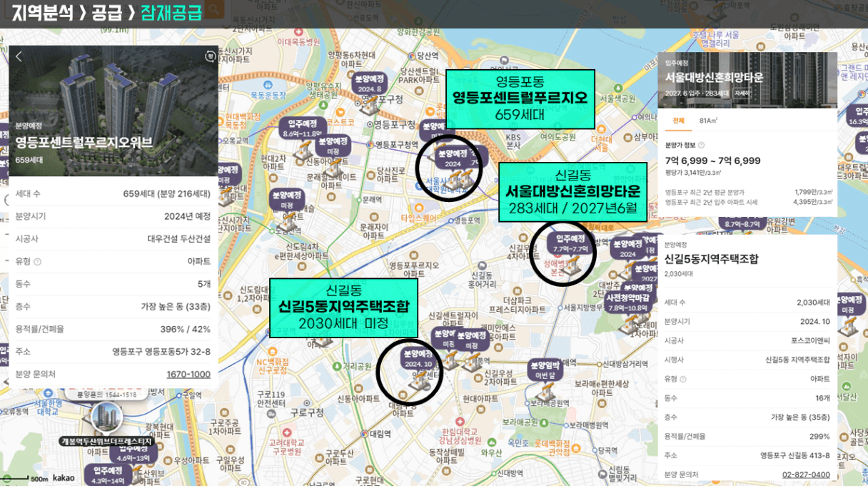
Task: Click the 여의도공원 map label
Action: (x=557, y=136)
